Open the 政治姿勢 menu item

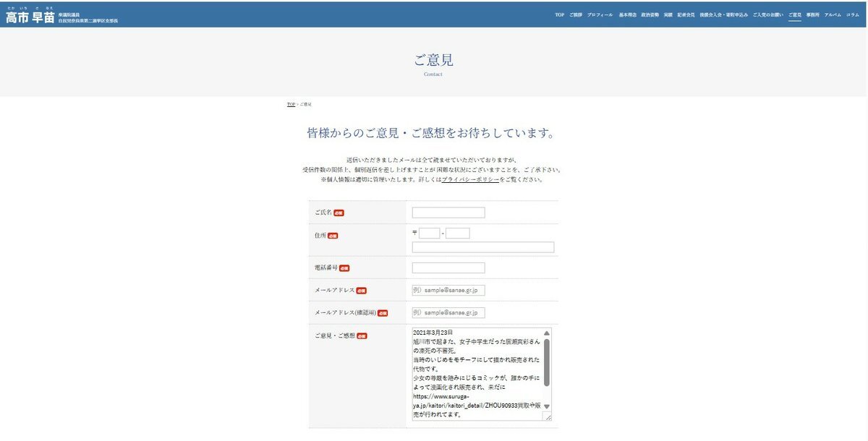[x=650, y=14]
